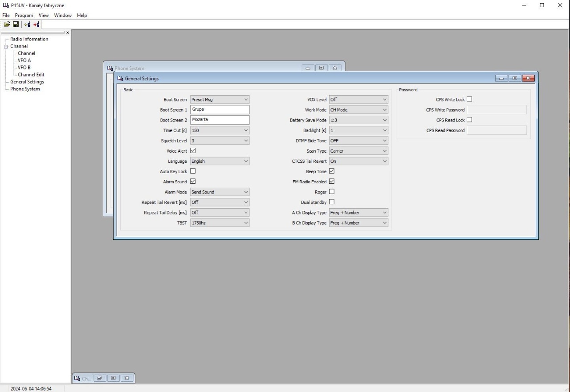Image resolution: width=570 pixels, height=392 pixels.
Task: Maximize the General Settings child window
Action: [x=515, y=79]
